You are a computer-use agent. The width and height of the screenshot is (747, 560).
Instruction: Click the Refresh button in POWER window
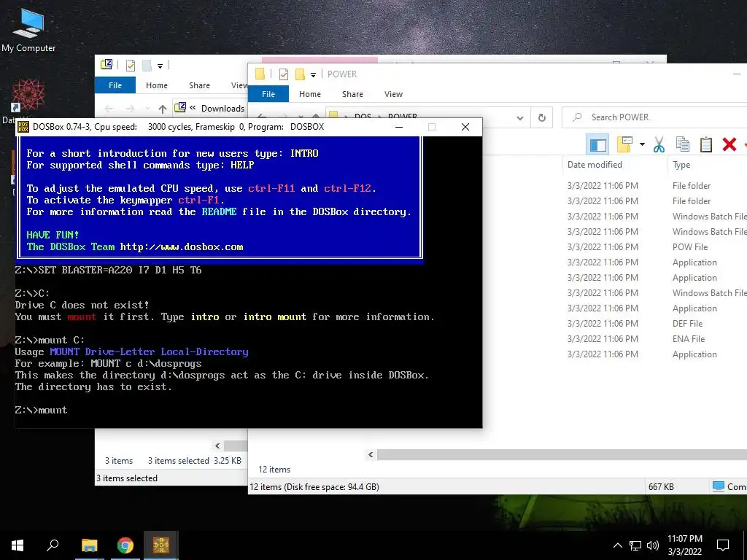(542, 117)
